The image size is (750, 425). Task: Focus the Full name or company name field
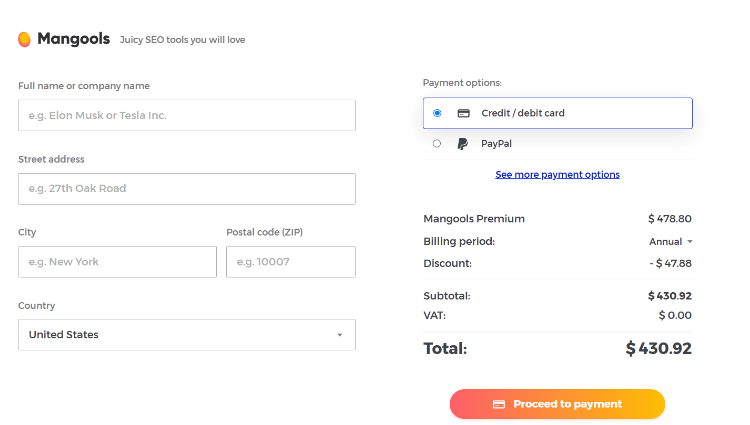point(187,115)
